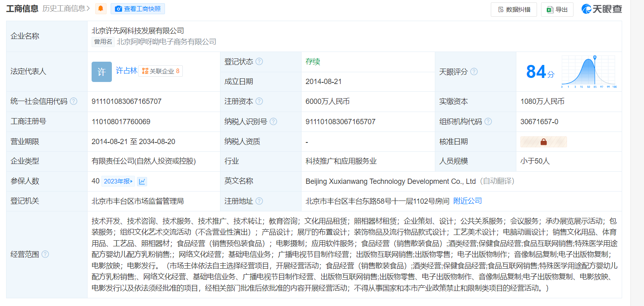This screenshot has width=644, height=306.
Task: Click the 数据纠错 button
Action: point(514,9)
